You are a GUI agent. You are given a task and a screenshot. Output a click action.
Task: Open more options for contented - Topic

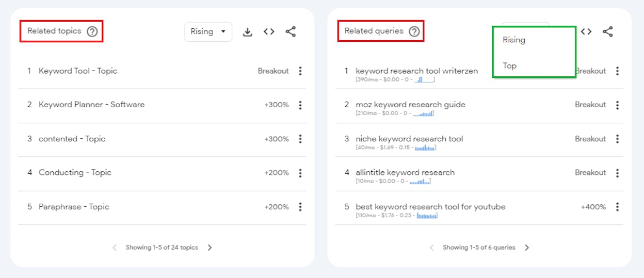click(300, 139)
